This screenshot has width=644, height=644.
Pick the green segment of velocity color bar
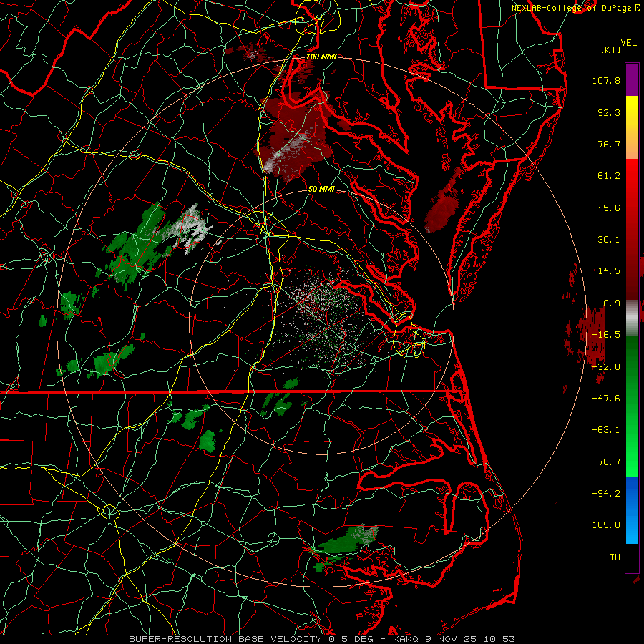pyautogui.click(x=632, y=406)
